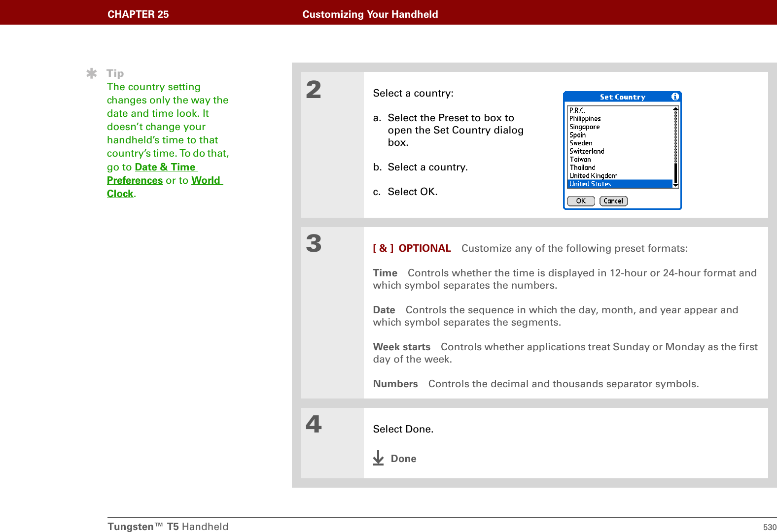
Task: Click the Numbers heading
Action: [395, 384]
